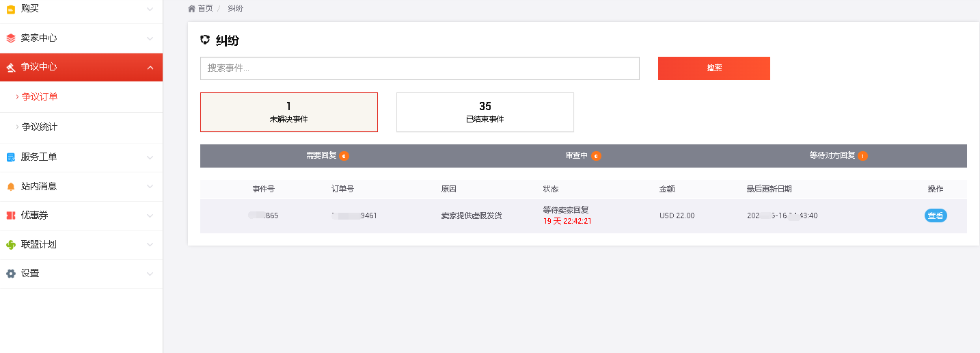Click the orange badge on 等待对方回复
The image size is (980, 353).
coord(862,156)
